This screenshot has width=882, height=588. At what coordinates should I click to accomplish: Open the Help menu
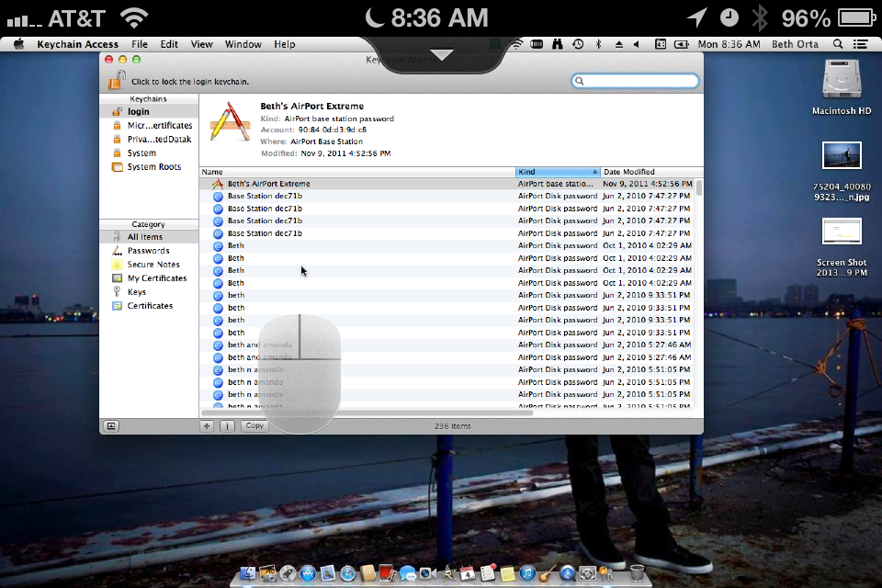285,44
